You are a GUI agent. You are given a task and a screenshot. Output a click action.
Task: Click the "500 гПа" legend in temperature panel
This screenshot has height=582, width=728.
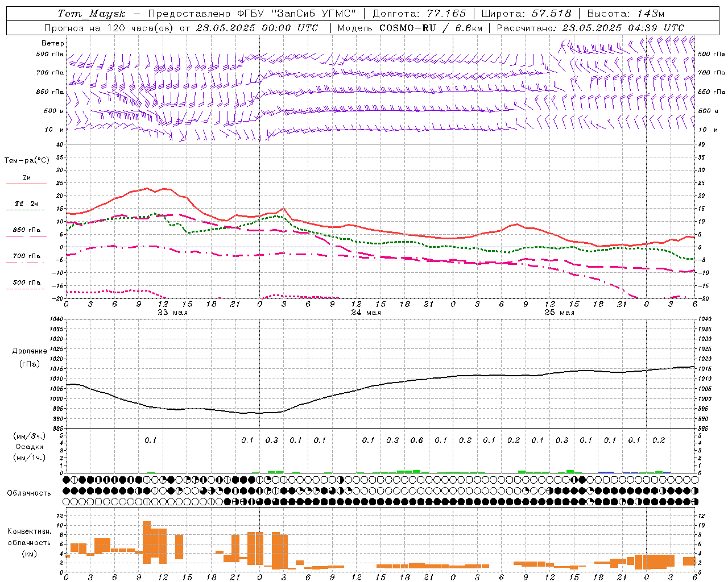[x=27, y=282]
